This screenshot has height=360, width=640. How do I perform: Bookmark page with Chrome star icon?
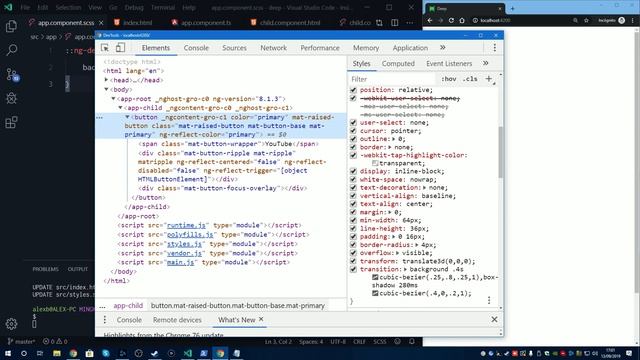coord(587,20)
